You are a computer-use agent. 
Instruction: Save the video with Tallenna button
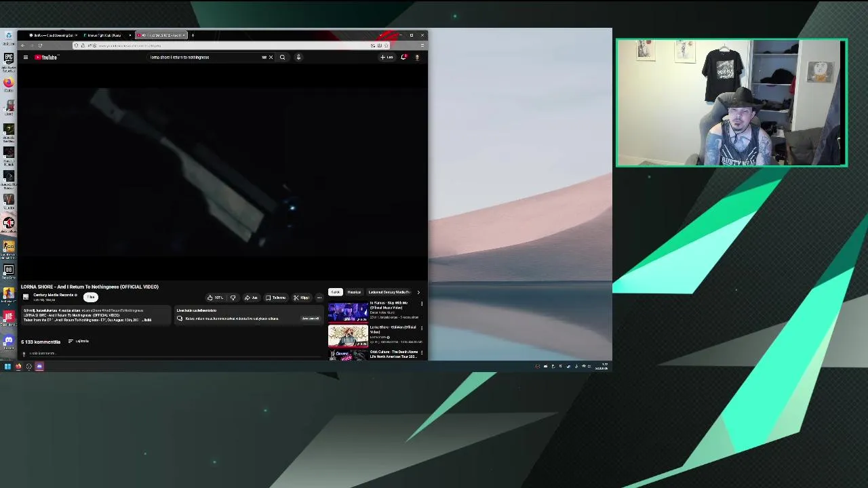[x=276, y=298]
